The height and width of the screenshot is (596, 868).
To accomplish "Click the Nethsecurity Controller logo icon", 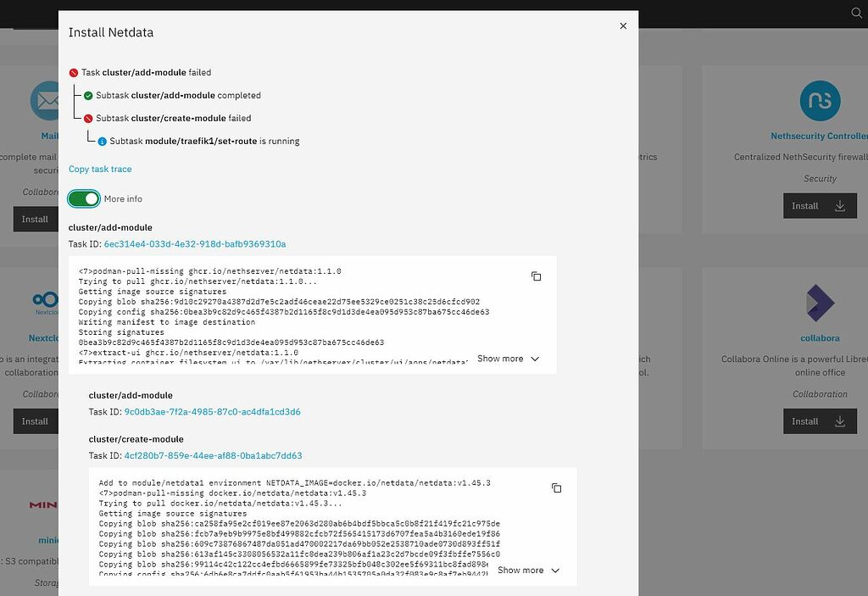I will [819, 100].
